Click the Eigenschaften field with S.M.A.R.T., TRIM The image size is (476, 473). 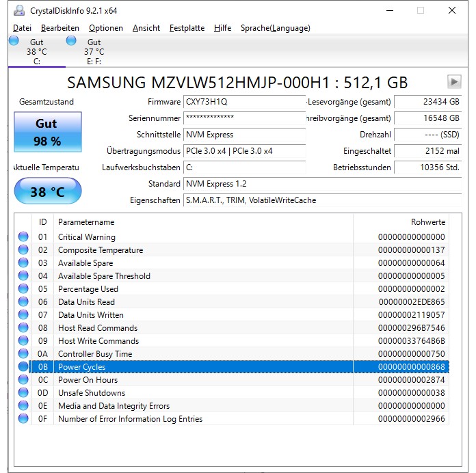(322, 200)
